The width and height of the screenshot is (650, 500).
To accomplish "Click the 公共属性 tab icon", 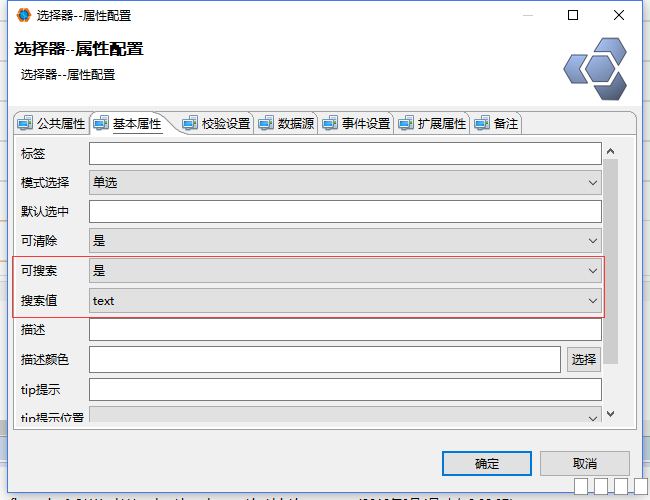I will [25, 124].
